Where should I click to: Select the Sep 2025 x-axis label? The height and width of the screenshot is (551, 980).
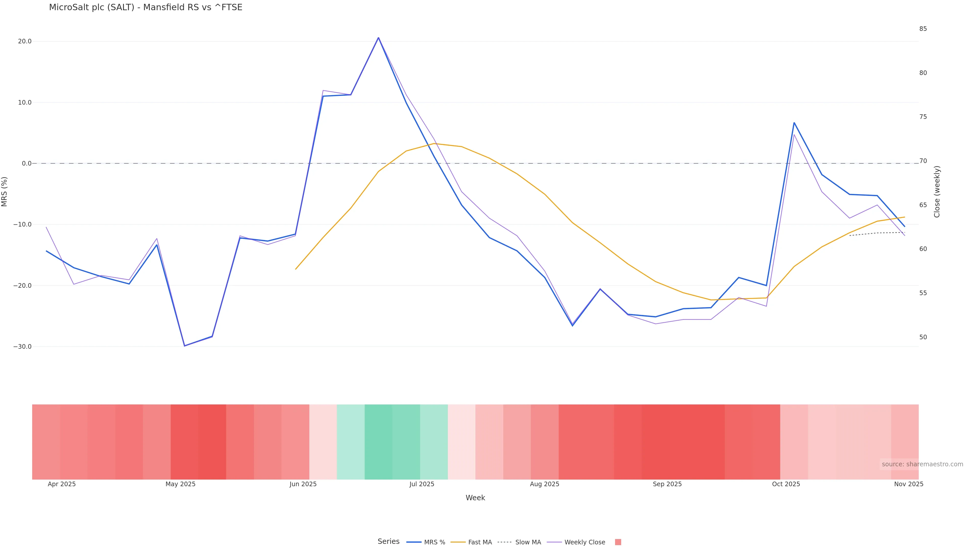tap(667, 484)
